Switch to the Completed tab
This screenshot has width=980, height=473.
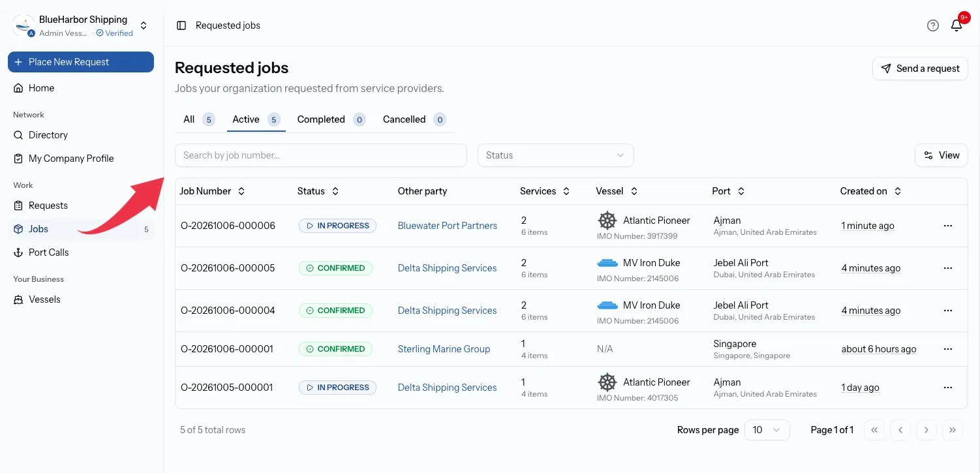click(x=331, y=119)
